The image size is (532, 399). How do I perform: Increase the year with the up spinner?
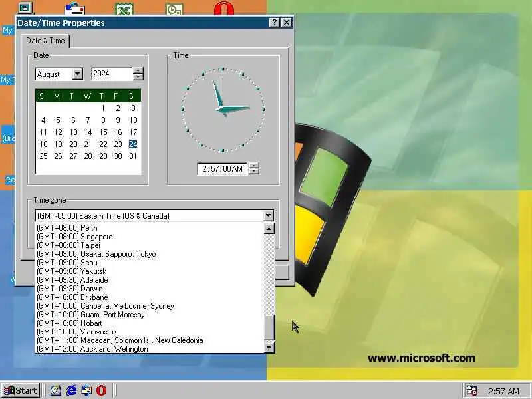point(138,71)
